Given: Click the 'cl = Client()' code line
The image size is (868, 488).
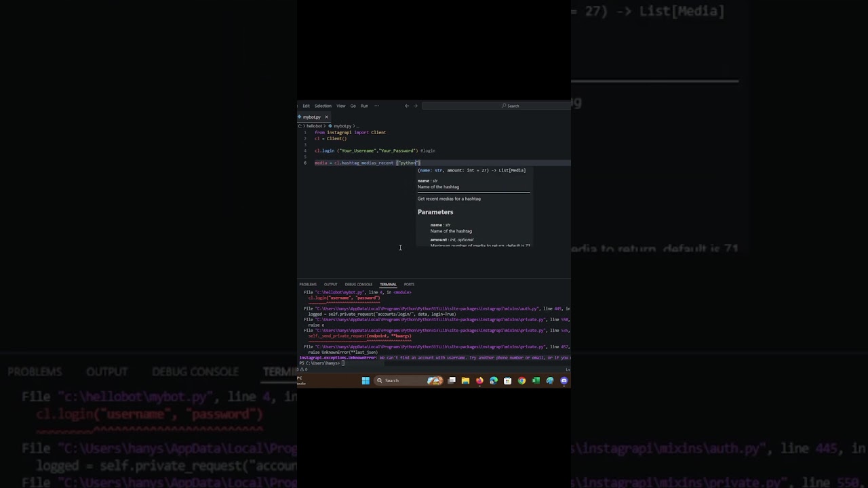Looking at the screenshot, I should click(x=330, y=138).
